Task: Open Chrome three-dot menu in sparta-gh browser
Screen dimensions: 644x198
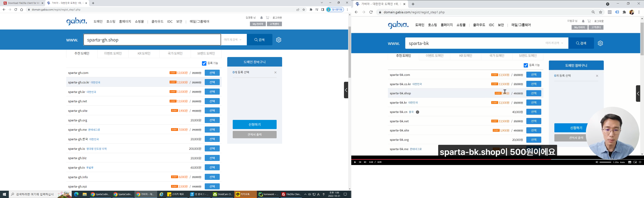Action: click(x=347, y=10)
